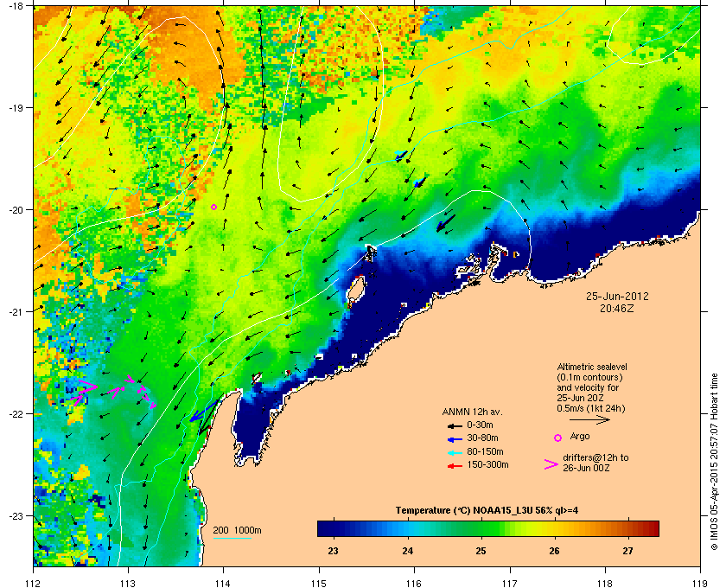This screenshot has height=588, width=726.
Task: Click the black 0-30m legend arrow
Action: (x=455, y=425)
